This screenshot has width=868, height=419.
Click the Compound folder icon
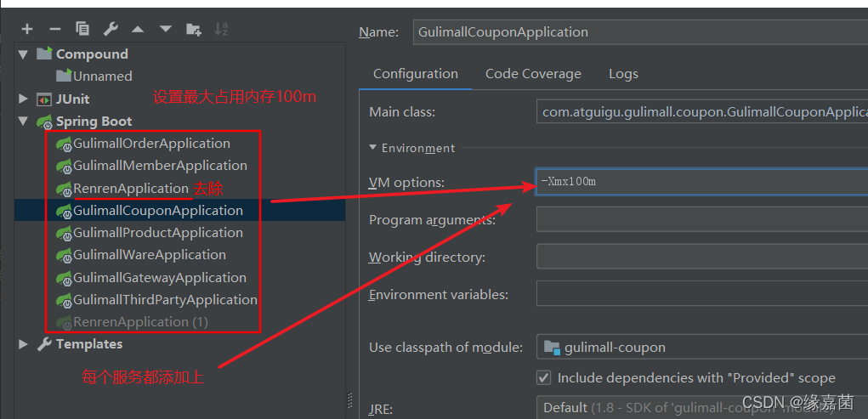point(44,54)
